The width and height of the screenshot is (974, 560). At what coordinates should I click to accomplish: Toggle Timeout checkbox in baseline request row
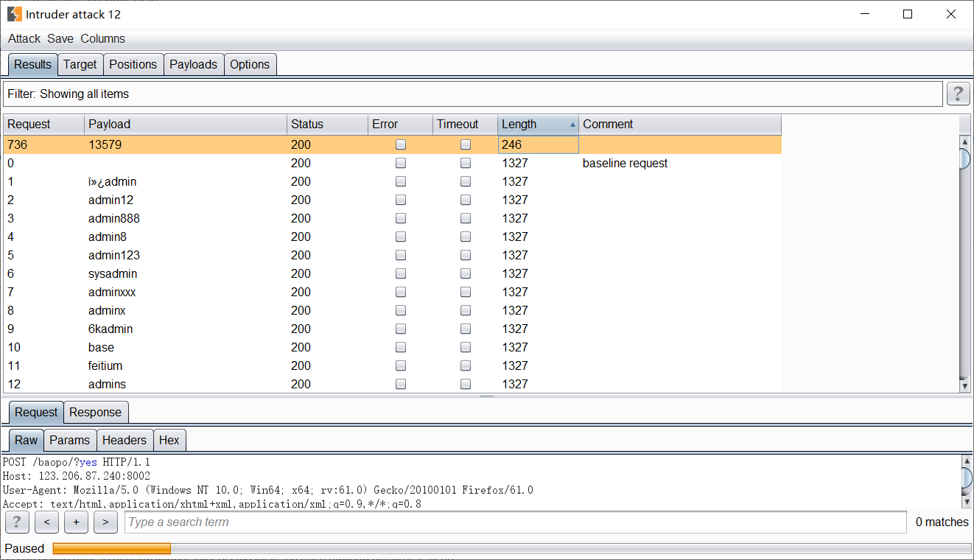466,163
